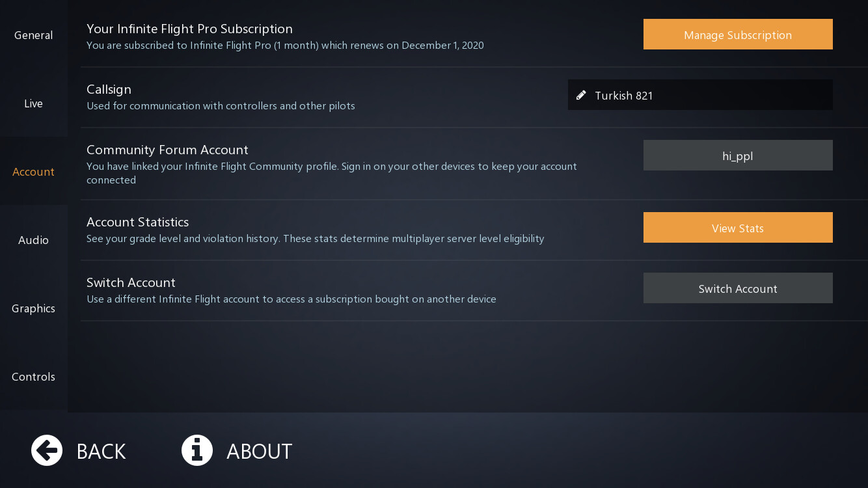Image resolution: width=868 pixels, height=488 pixels.
Task: Click the ABOUT text label
Action: coord(259,451)
